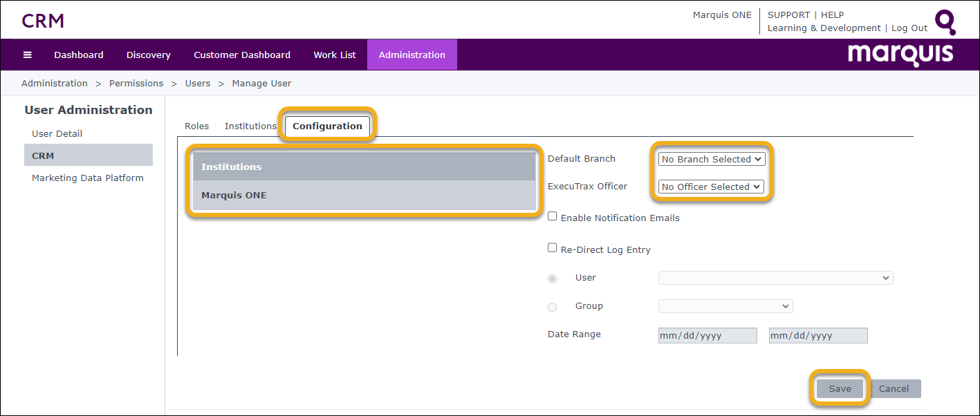Switch to the Roles tab
980x416 pixels.
(x=197, y=126)
